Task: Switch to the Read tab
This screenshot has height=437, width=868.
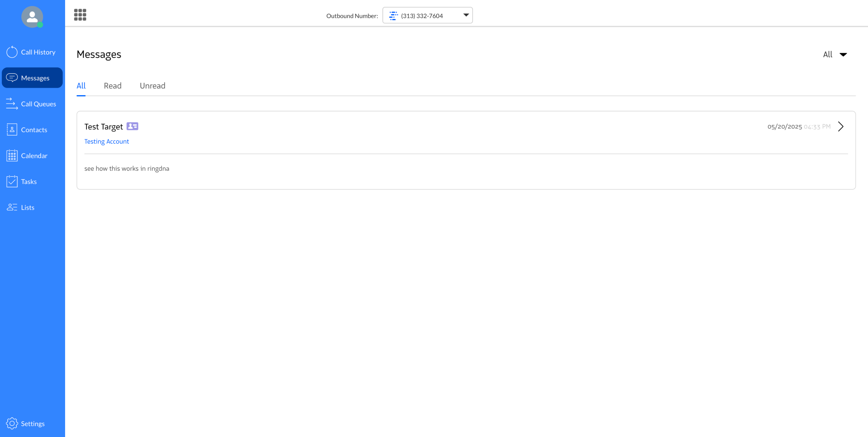Action: pos(113,86)
